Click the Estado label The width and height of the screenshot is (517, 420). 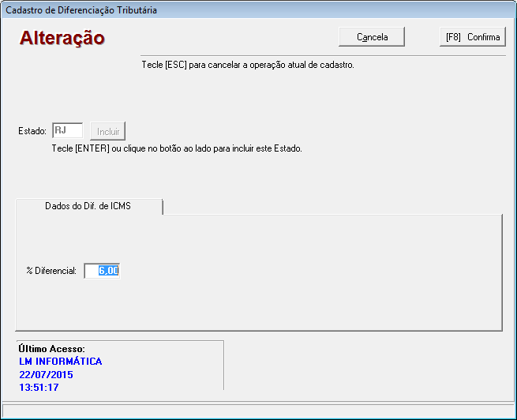[x=32, y=131]
